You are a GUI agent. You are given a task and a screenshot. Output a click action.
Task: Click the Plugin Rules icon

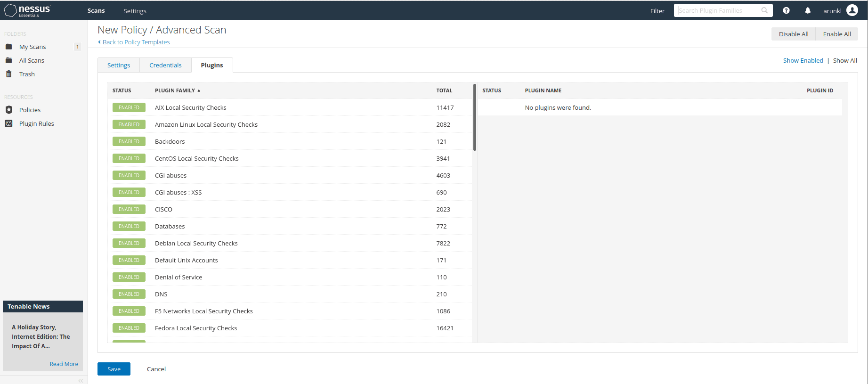click(x=8, y=123)
